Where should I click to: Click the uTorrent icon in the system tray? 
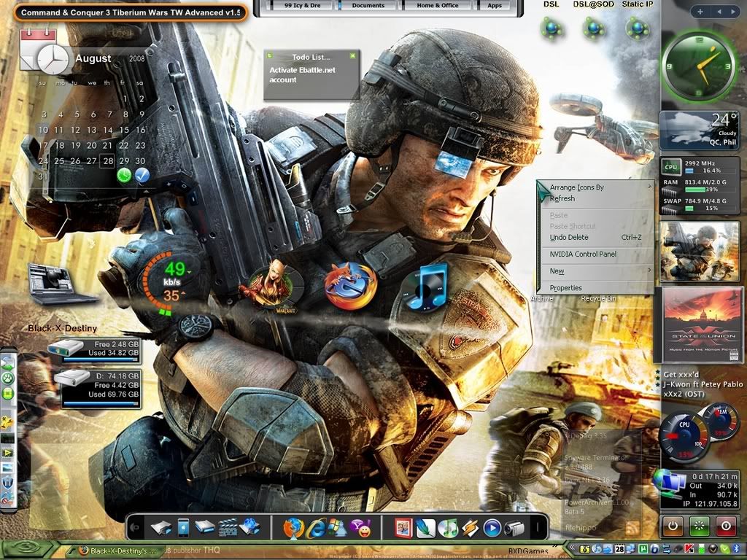[x=643, y=550]
